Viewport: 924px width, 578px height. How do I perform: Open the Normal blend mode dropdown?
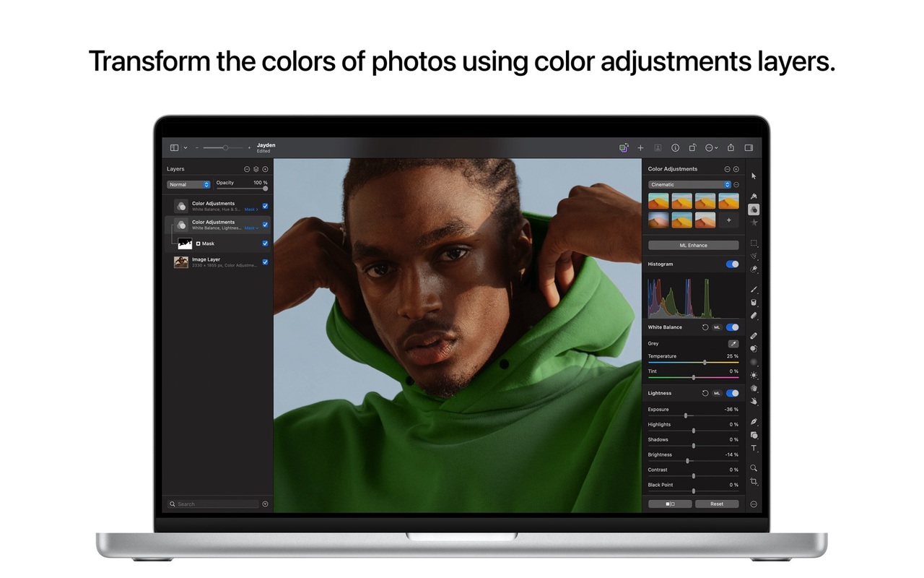pos(188,184)
